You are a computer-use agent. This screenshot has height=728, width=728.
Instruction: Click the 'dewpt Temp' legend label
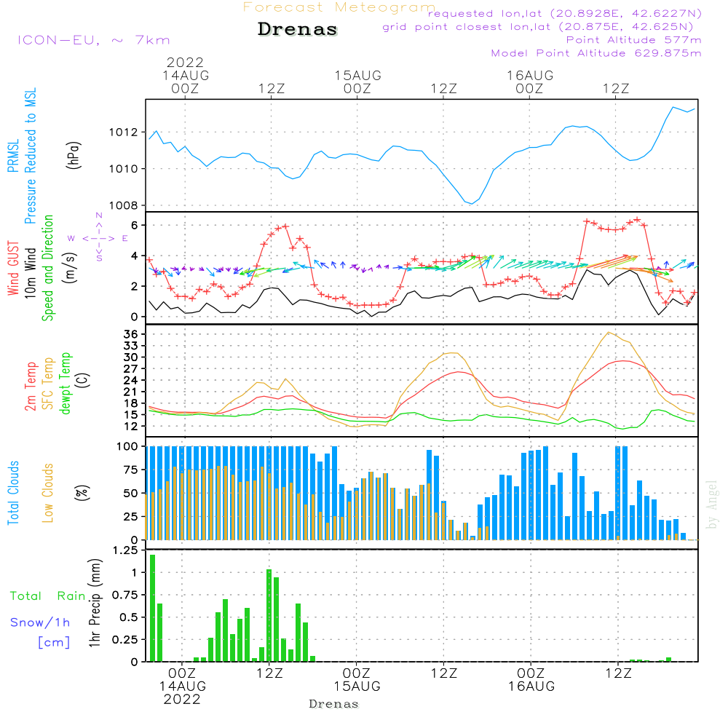click(x=65, y=383)
